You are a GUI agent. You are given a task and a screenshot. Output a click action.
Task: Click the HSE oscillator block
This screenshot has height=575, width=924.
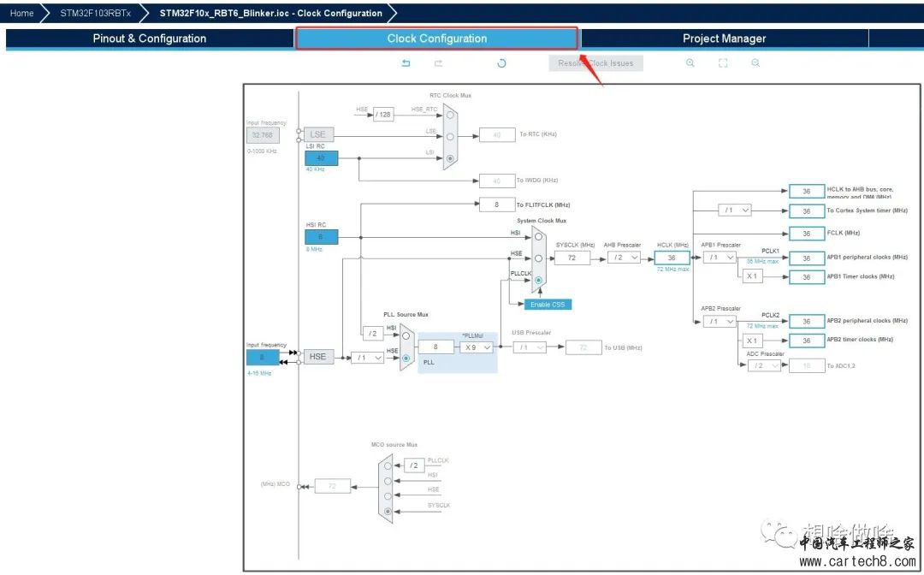pyautogui.click(x=317, y=357)
